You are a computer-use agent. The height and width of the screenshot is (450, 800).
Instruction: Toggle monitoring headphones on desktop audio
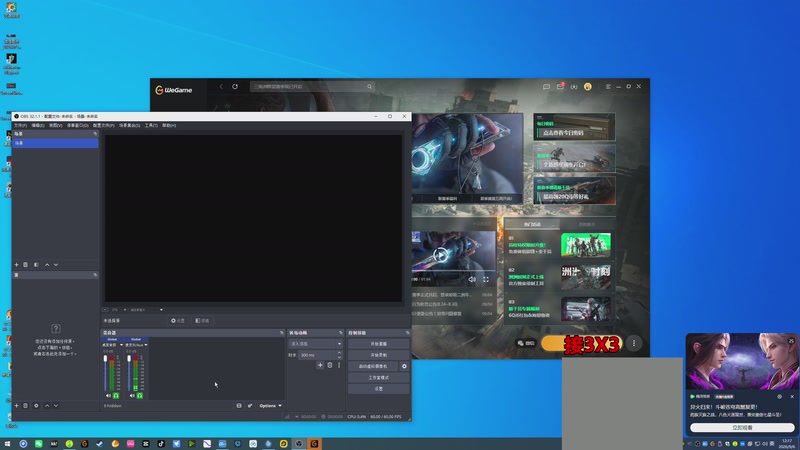click(x=116, y=395)
